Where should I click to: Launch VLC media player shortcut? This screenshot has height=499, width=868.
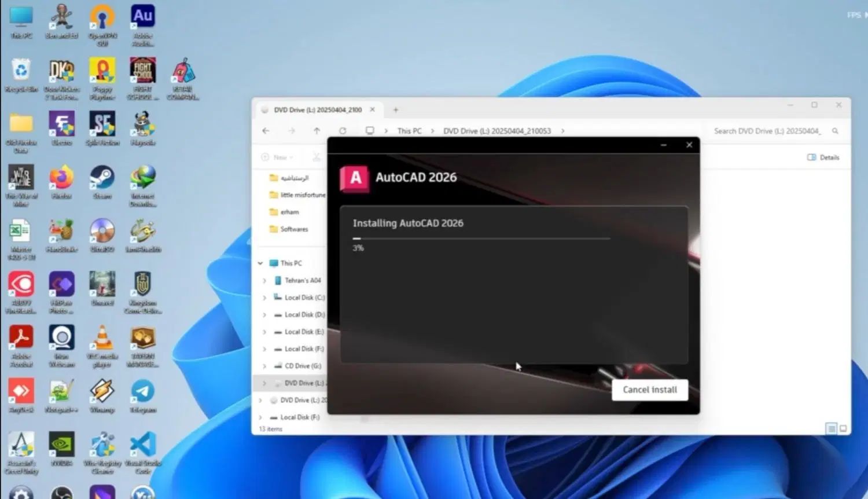pyautogui.click(x=102, y=346)
